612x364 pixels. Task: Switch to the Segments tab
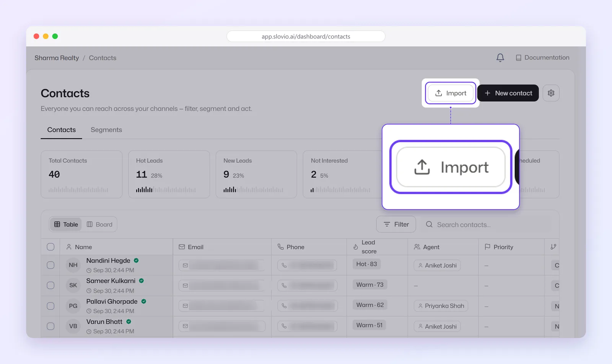106,130
